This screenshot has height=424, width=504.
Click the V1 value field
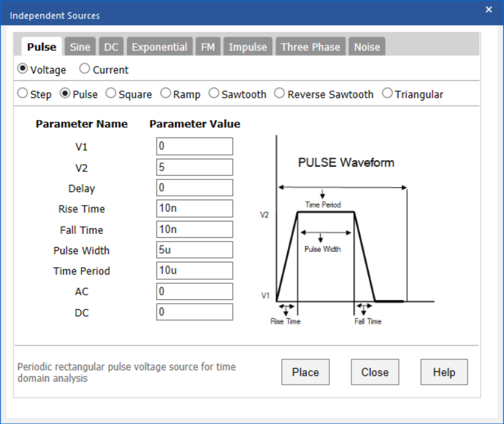[195, 146]
